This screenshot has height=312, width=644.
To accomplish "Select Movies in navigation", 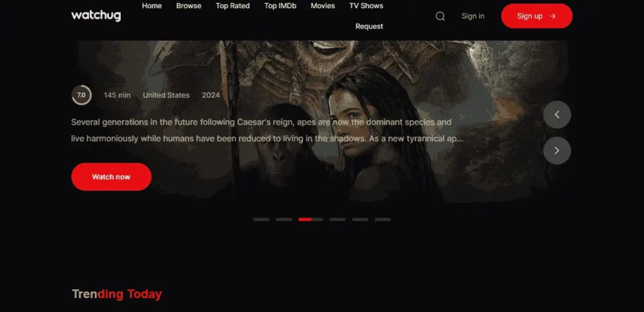I will [x=323, y=6].
